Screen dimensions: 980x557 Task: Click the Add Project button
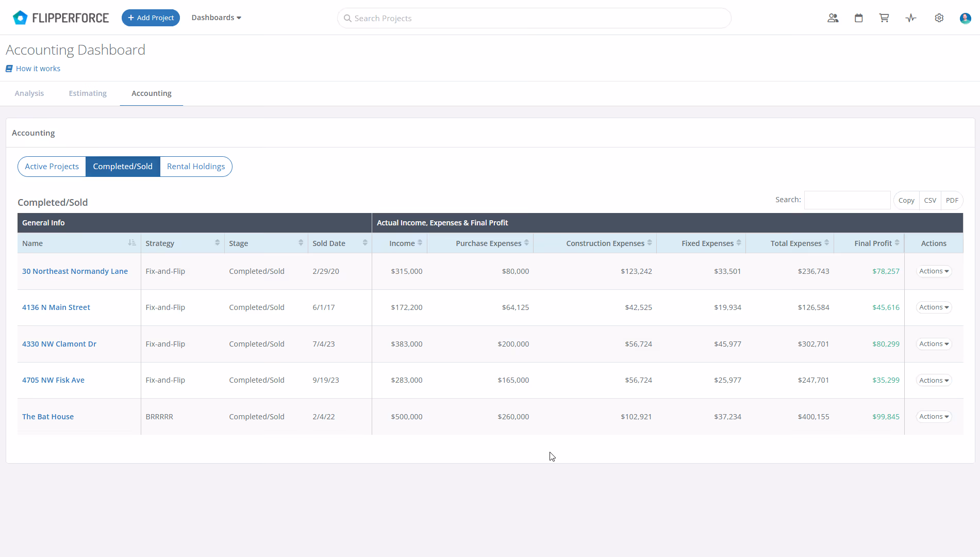(151, 18)
